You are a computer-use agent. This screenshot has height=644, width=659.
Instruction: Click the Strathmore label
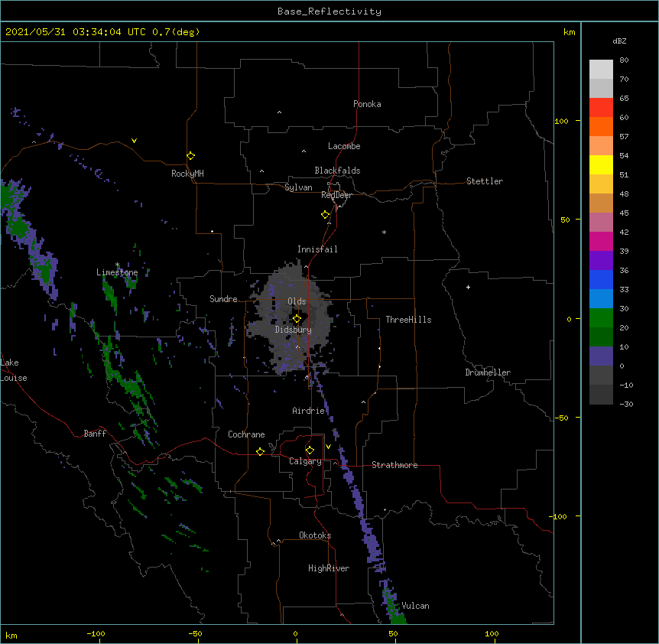click(x=394, y=465)
